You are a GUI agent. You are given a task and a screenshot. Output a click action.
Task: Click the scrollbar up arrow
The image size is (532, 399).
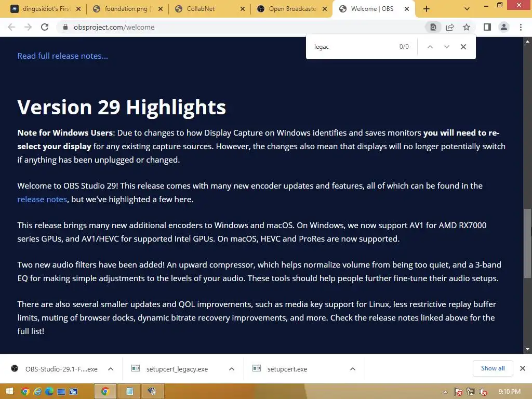[x=527, y=42]
